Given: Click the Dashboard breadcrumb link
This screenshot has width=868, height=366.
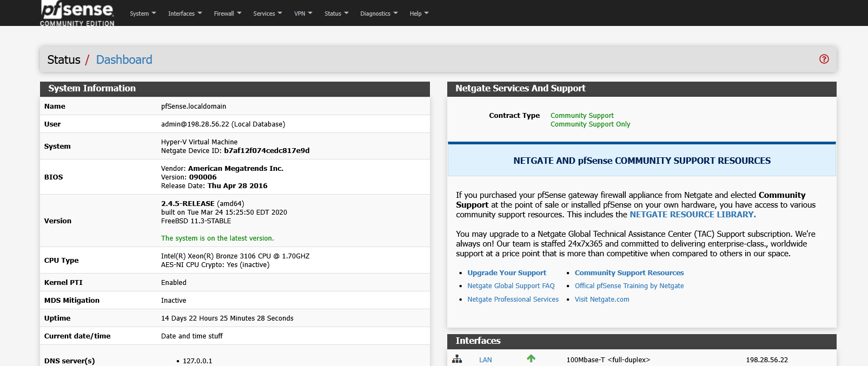Looking at the screenshot, I should click(x=124, y=59).
